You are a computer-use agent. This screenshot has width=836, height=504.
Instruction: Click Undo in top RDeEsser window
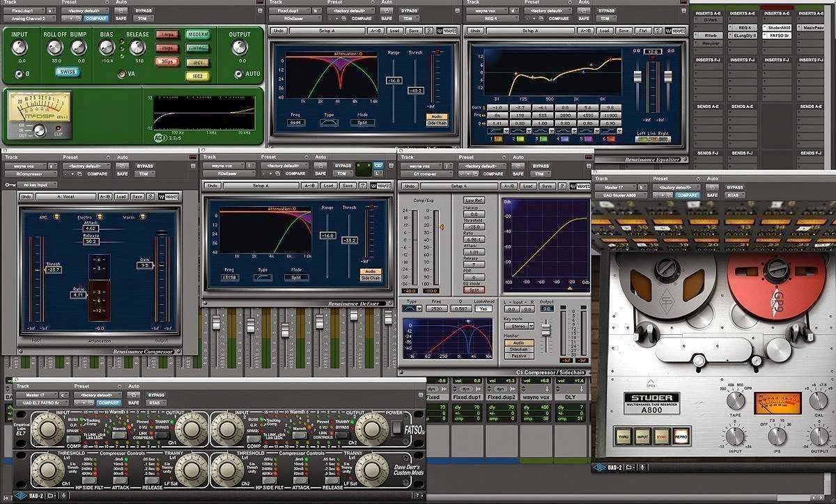click(x=278, y=31)
